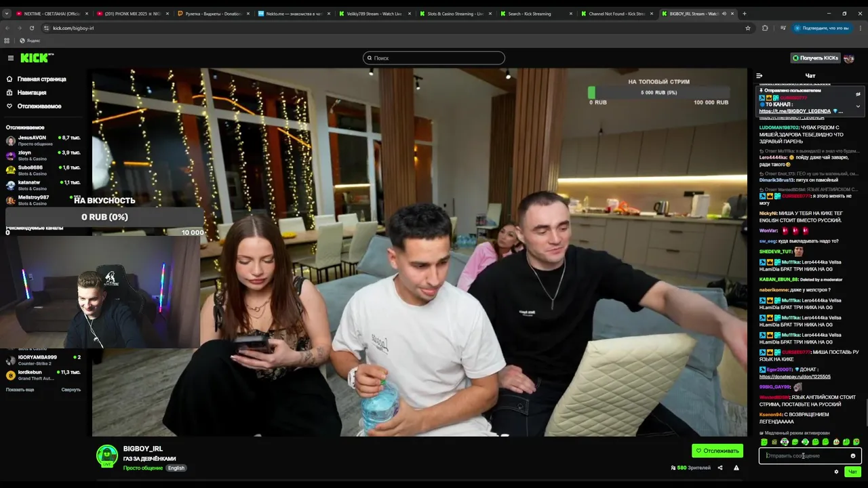Click username Lero4444ka in chat
The image size is (868, 488).
[x=772, y=157]
